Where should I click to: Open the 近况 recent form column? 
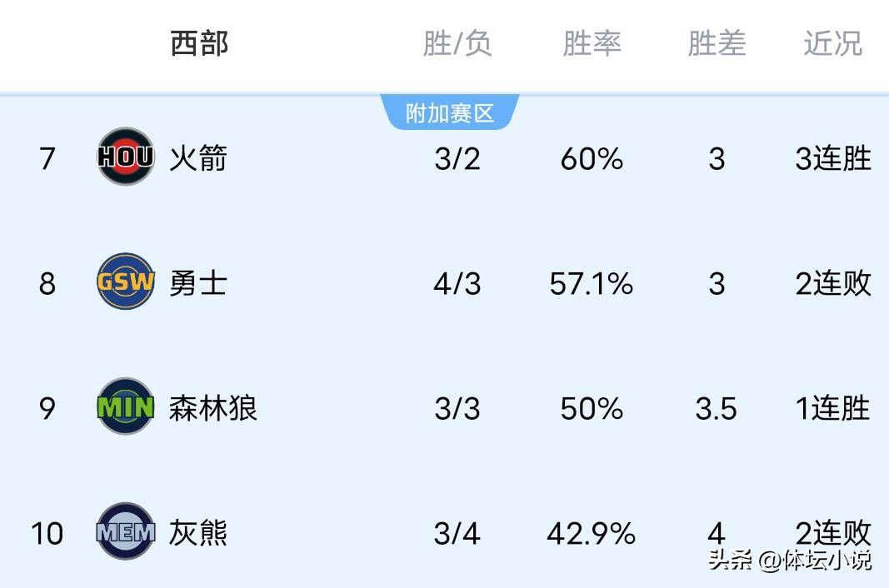click(833, 44)
